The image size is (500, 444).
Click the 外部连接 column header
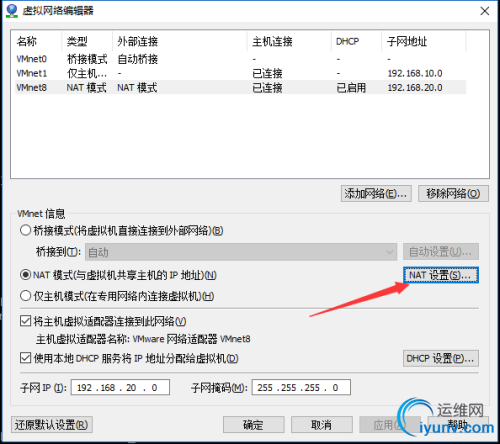180,41
